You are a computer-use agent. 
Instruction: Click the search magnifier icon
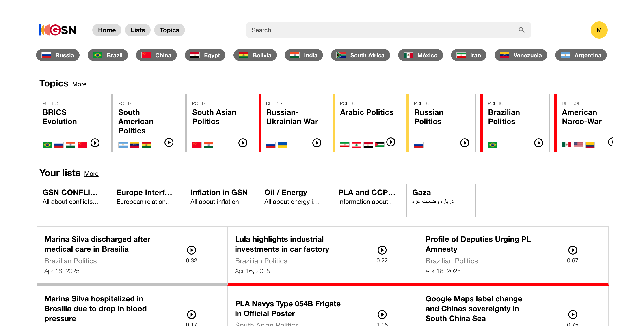[x=521, y=30]
